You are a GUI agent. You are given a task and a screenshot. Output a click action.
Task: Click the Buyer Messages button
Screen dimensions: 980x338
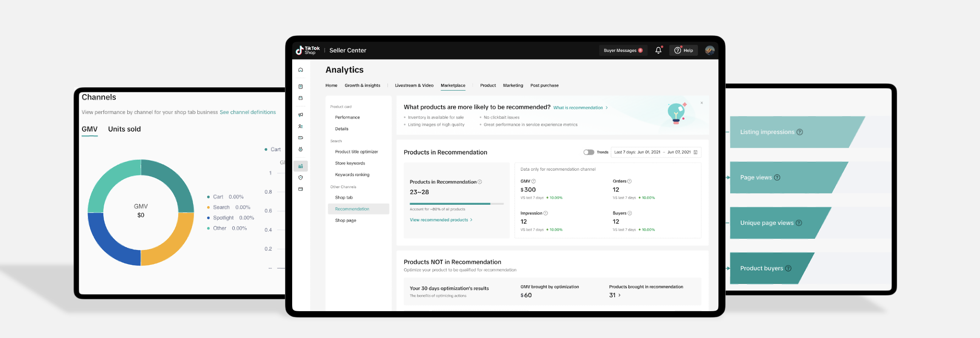click(623, 50)
